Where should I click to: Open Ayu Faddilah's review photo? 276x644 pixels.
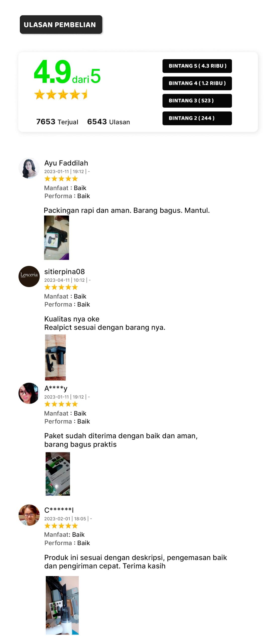(x=57, y=237)
